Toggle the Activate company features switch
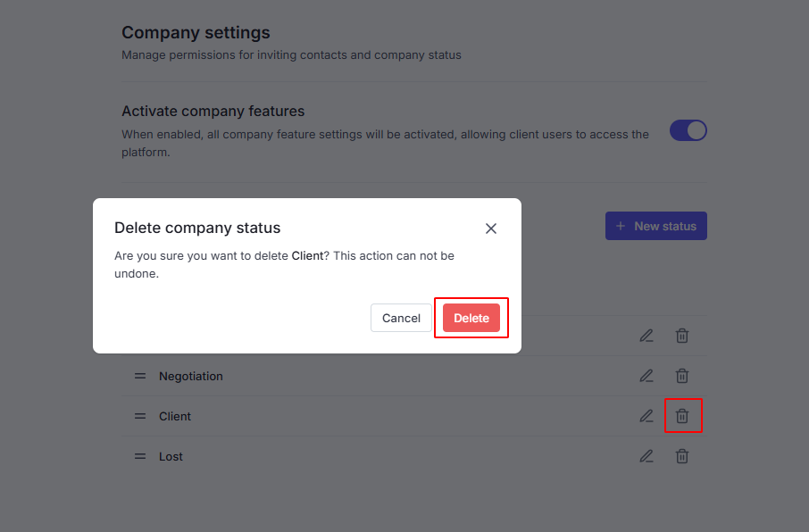This screenshot has width=809, height=532. (688, 131)
